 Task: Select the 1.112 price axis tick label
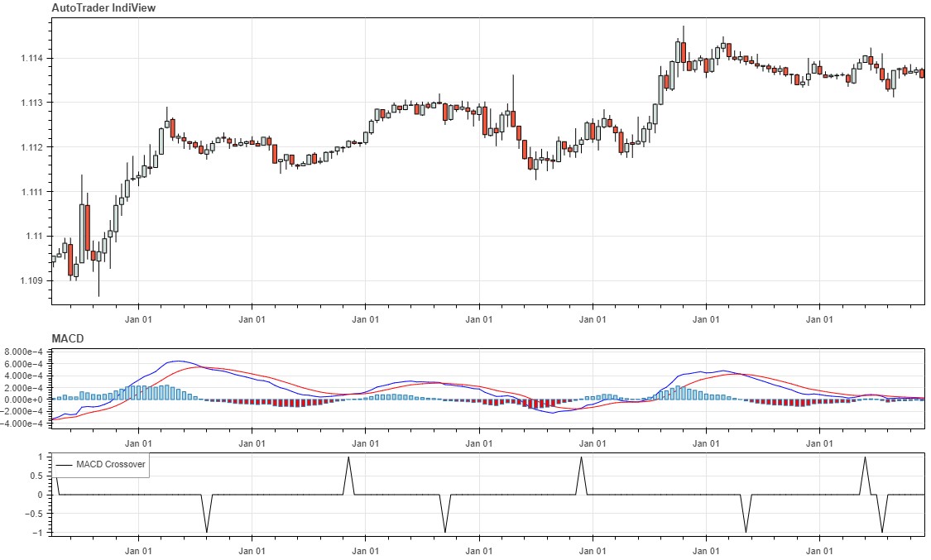pos(34,147)
